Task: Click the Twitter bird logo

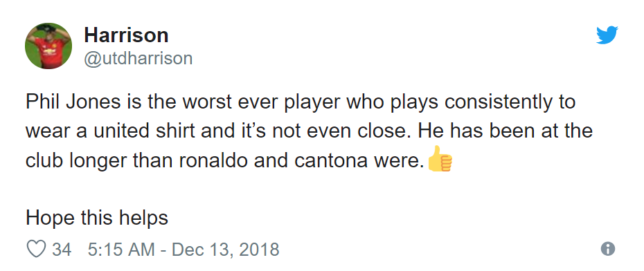Action: point(607,35)
